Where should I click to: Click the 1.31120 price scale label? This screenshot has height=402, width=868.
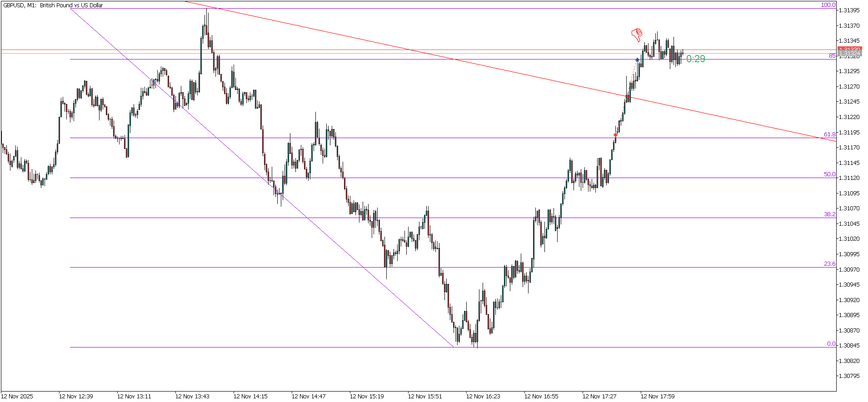tap(848, 178)
